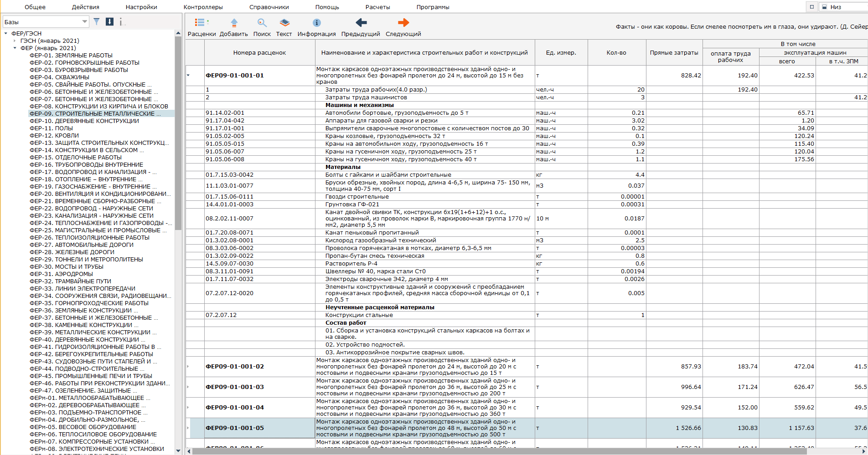Collapse the ФЕР/ГЭСН root node
This screenshot has width=868, height=455.
coord(5,33)
